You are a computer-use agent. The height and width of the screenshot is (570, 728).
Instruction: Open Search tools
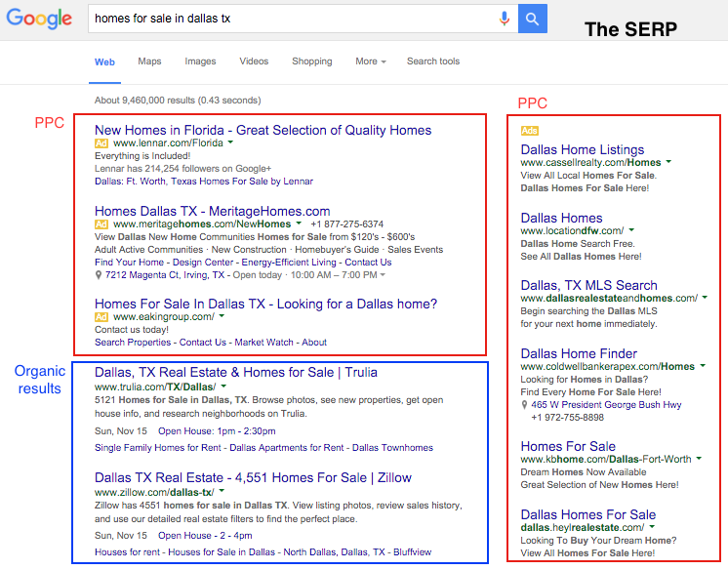click(433, 61)
